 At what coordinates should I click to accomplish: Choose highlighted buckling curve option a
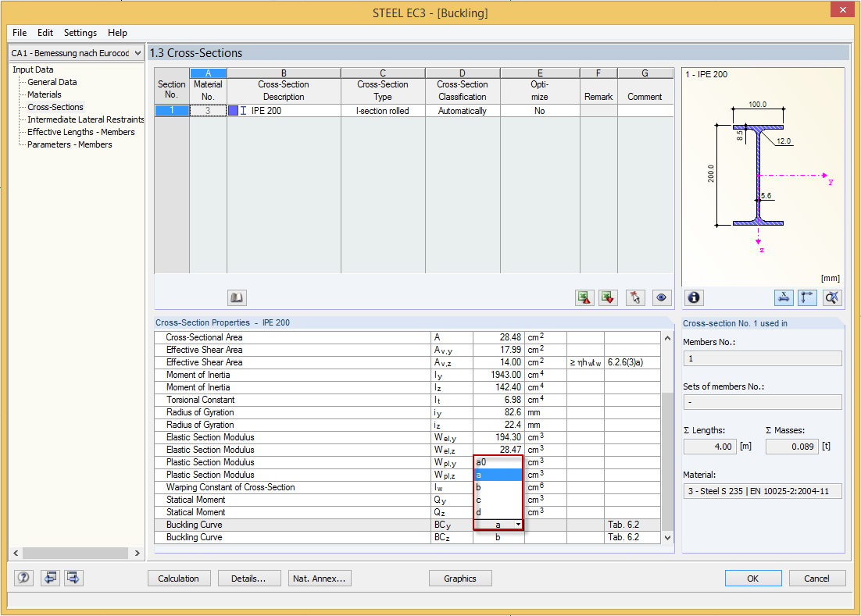[498, 475]
